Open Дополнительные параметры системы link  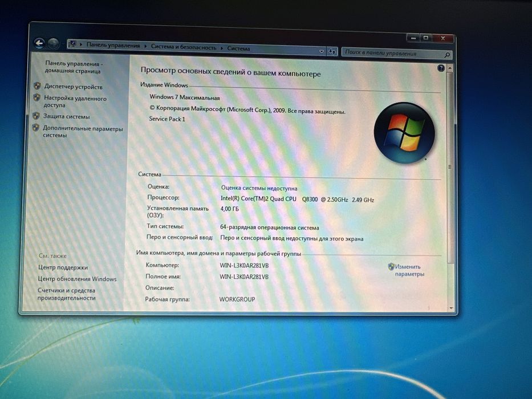(83, 132)
